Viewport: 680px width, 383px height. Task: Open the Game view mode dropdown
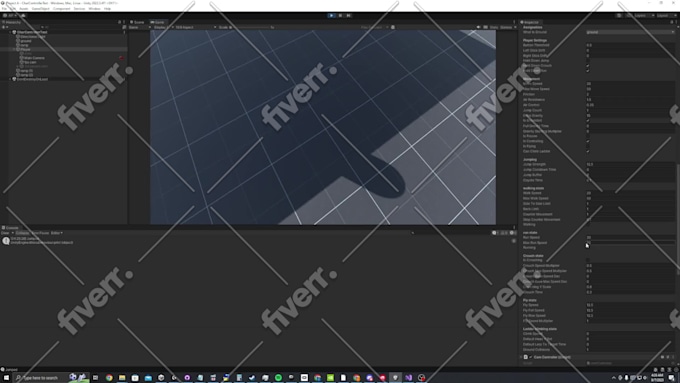pos(140,27)
